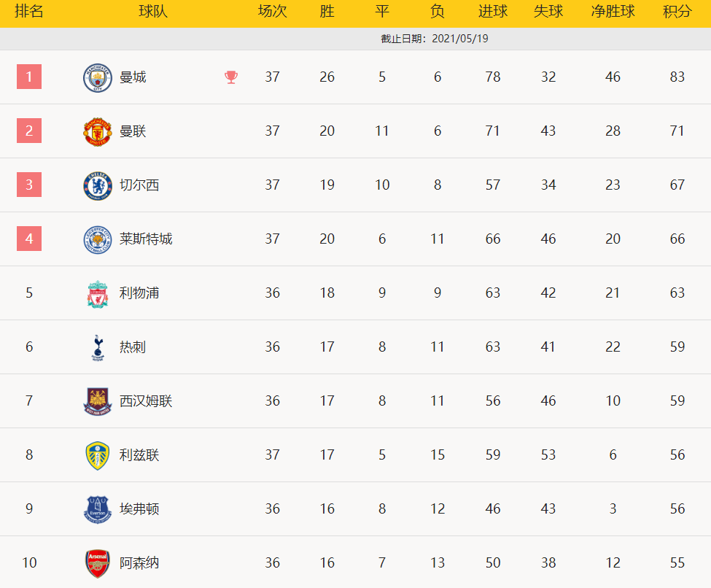Click the 进球 column header
Screen dimensions: 711x588
(493, 12)
